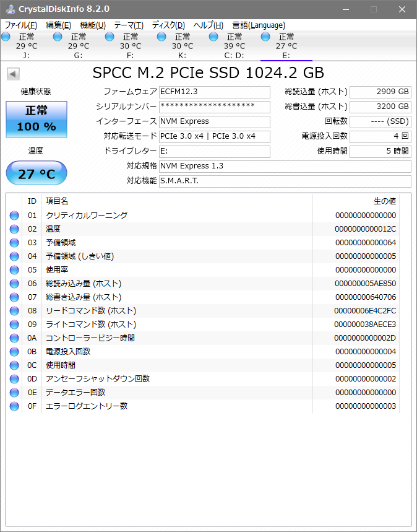Screen dimensions: 417x532
Task: Click the ファームウェア value field
Action: (x=215, y=92)
